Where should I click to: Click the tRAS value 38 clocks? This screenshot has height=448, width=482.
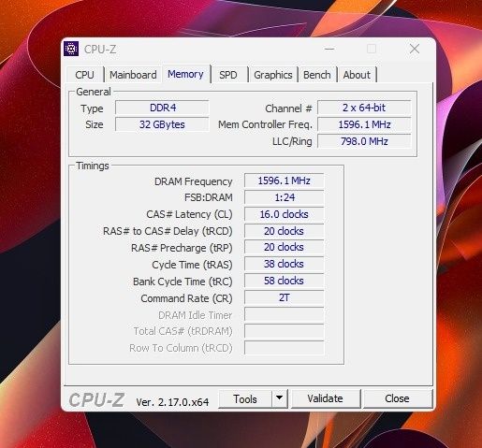pyautogui.click(x=285, y=264)
